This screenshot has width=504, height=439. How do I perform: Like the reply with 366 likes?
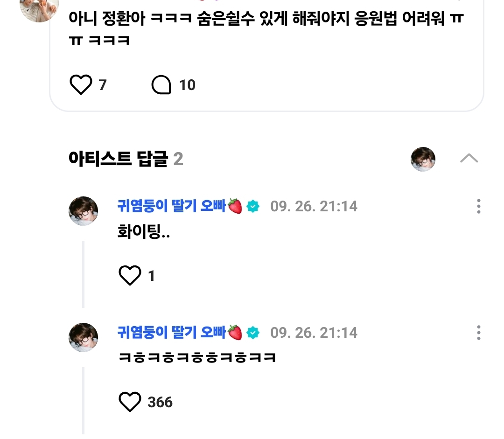pos(130,402)
